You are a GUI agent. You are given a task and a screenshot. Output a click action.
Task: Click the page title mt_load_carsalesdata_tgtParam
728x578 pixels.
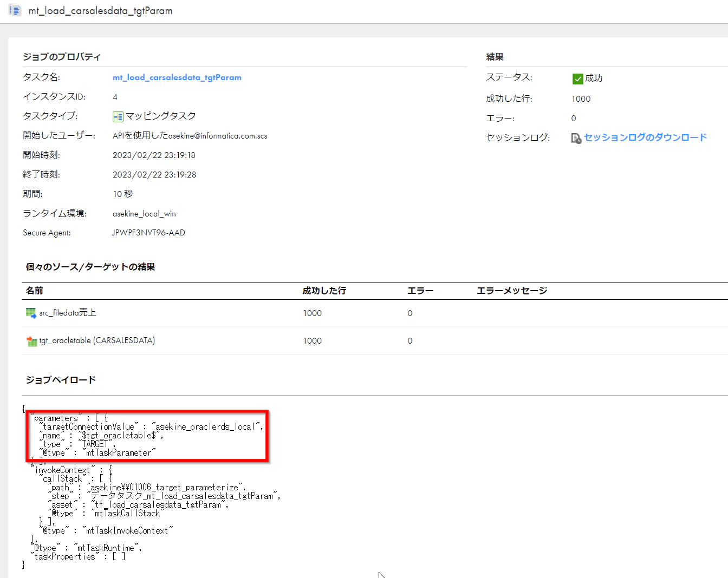point(101,11)
